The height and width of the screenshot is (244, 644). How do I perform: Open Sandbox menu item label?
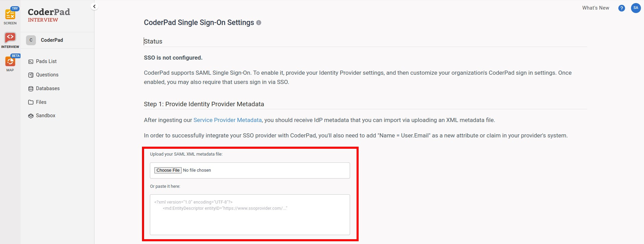pyautogui.click(x=46, y=115)
